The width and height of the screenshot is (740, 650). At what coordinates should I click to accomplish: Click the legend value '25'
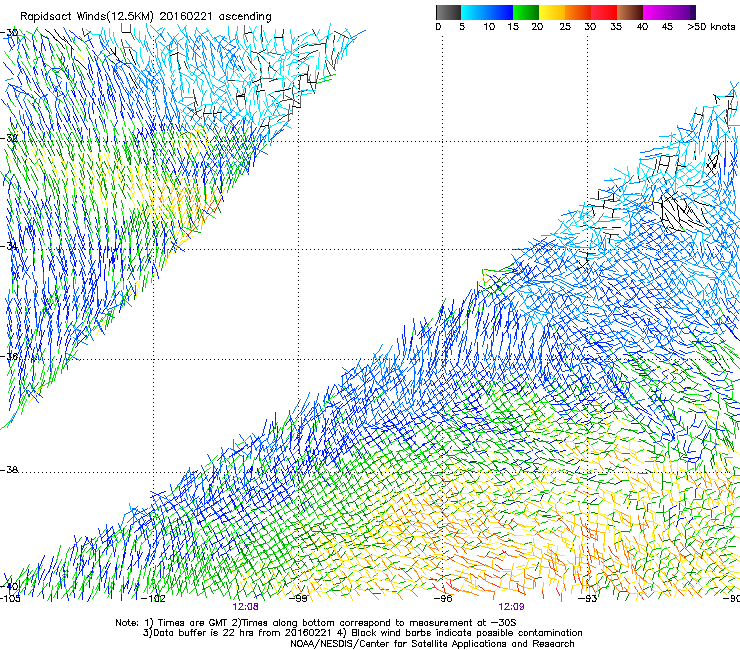[x=565, y=27]
